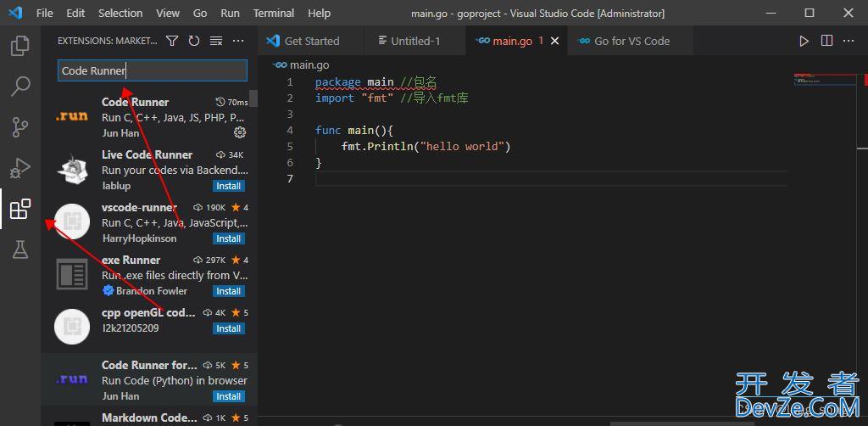Open Extensions panel more actions menu

pyautogui.click(x=238, y=41)
